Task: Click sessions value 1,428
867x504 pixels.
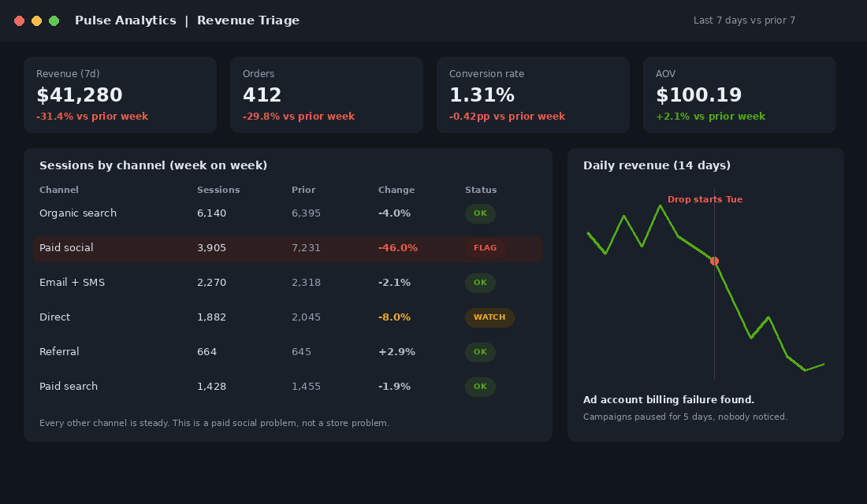Action: click(212, 387)
